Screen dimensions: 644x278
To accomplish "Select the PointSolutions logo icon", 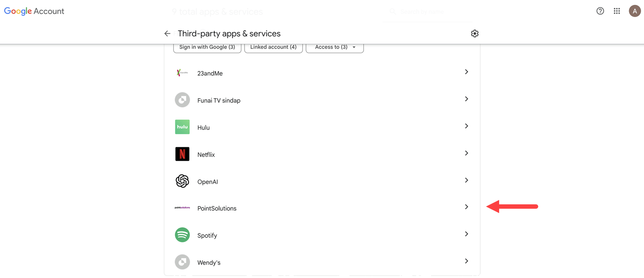I will [182, 207].
